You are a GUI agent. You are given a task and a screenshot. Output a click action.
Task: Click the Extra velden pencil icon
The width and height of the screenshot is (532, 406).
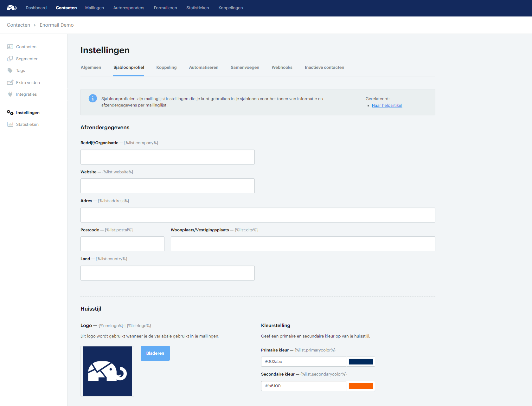click(x=10, y=82)
